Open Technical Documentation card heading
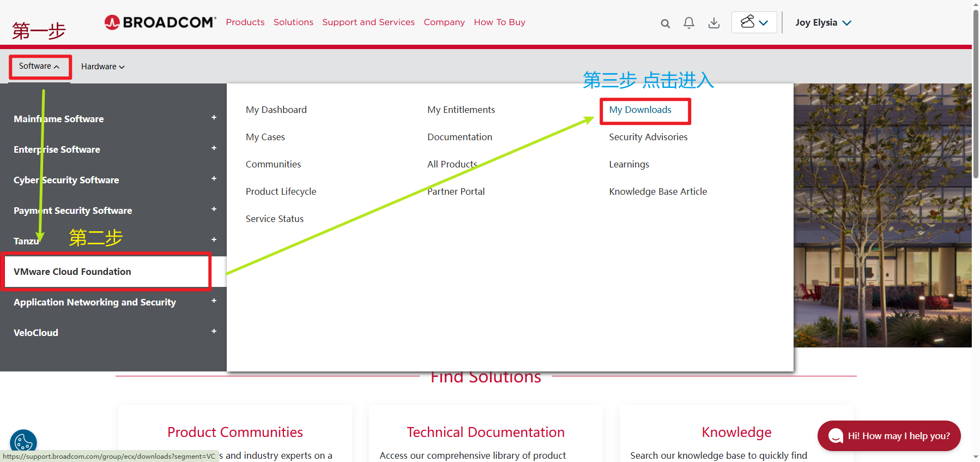Screen dimensions: 980x462 point(486,432)
